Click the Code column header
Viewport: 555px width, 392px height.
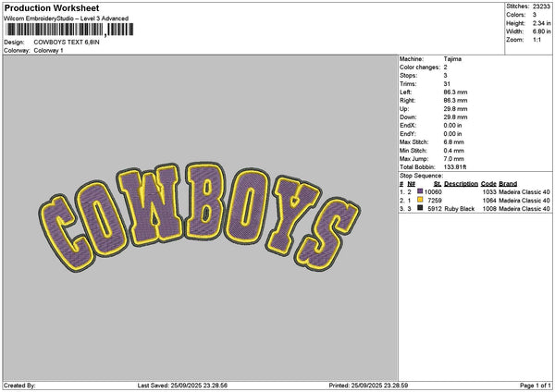(488, 184)
